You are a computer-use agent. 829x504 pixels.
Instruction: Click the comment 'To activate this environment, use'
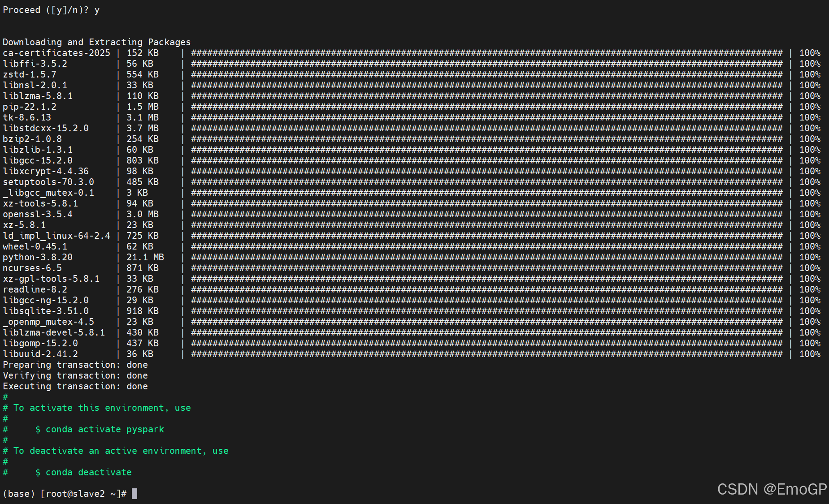point(102,408)
